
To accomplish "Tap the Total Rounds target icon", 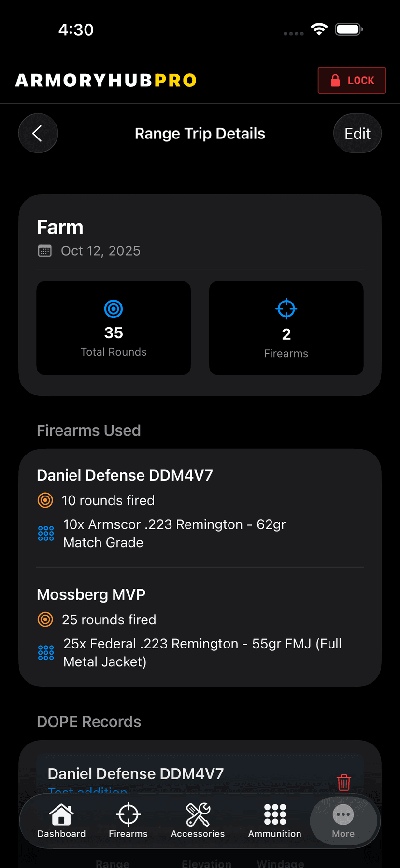I will coord(114,309).
